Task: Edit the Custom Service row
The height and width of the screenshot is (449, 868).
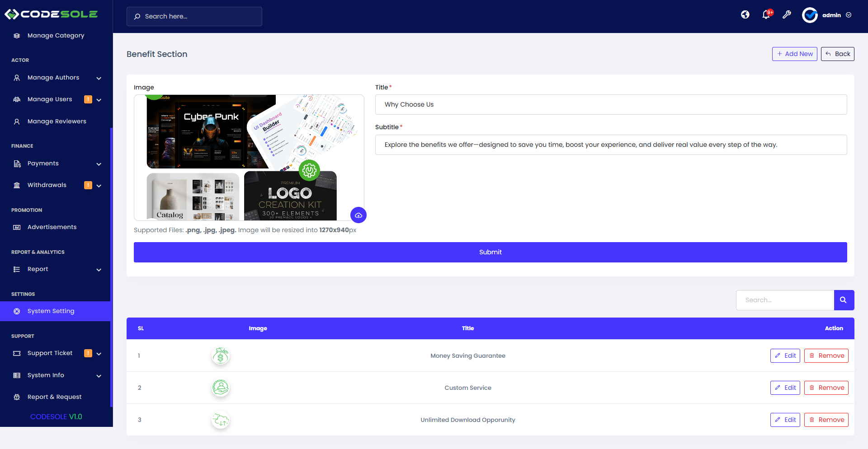Action: tap(785, 388)
